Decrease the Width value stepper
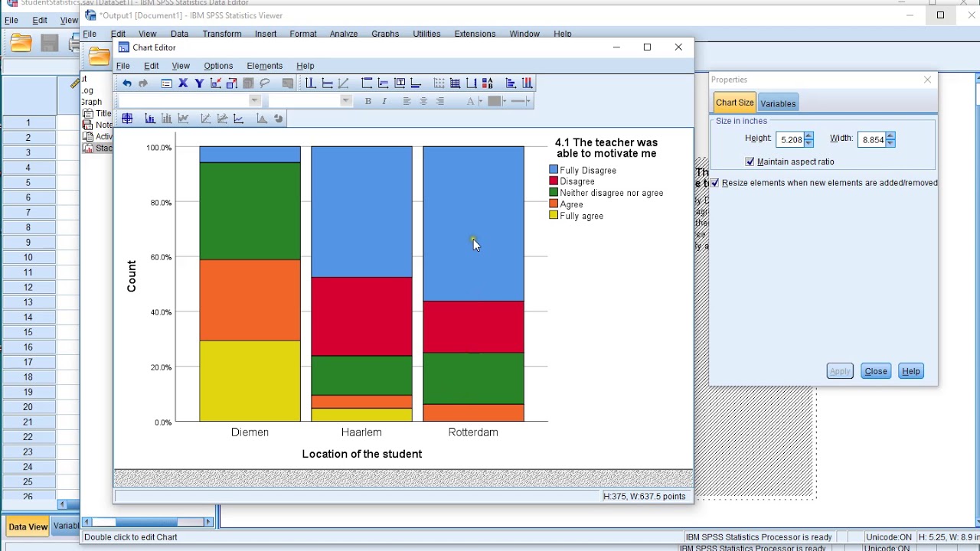 pos(890,142)
